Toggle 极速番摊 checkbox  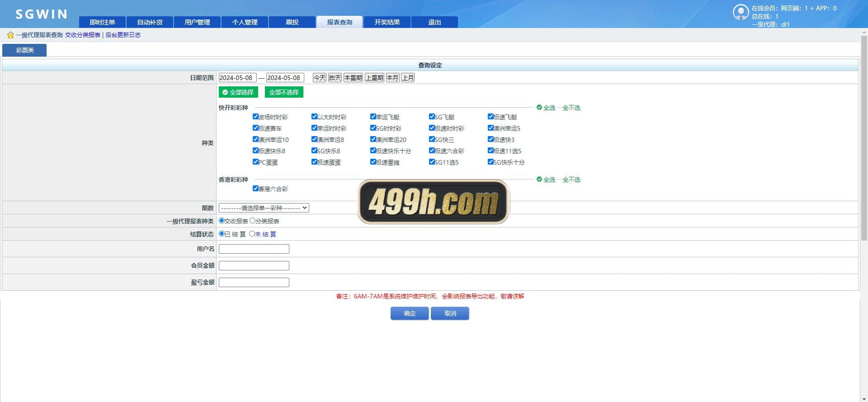click(x=373, y=162)
